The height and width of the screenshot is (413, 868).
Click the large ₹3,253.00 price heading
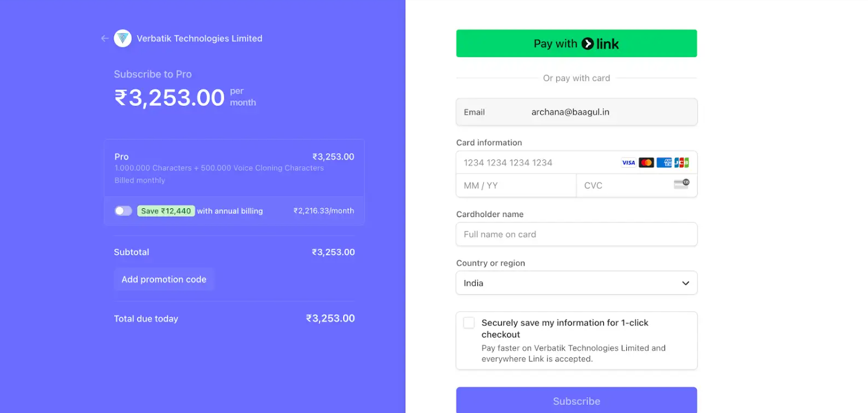(x=169, y=98)
